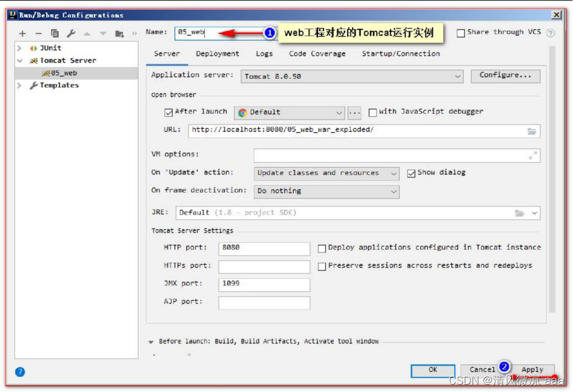Show more toolbar actions chevron
The height and width of the screenshot is (392, 573).
pyautogui.click(x=134, y=34)
